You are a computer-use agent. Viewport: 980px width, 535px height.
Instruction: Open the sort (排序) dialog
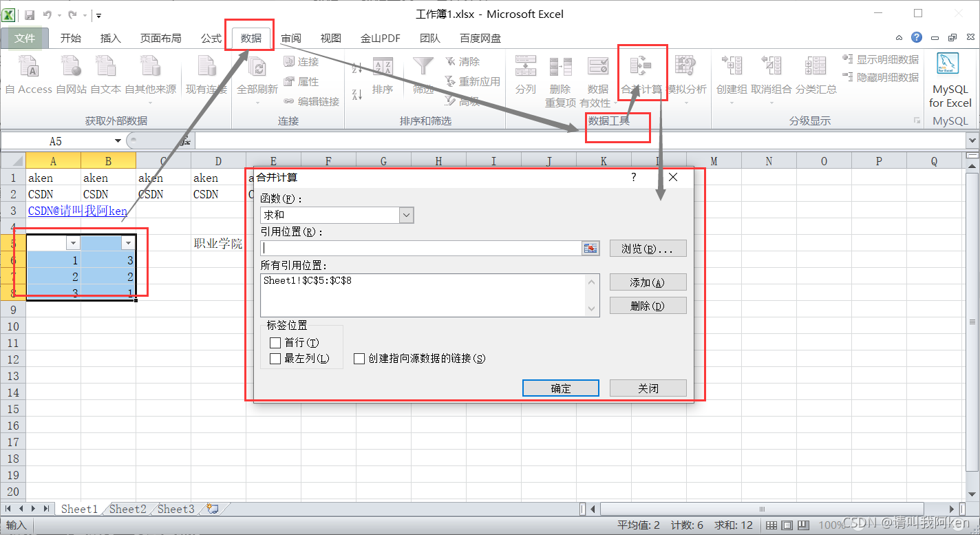click(x=383, y=75)
